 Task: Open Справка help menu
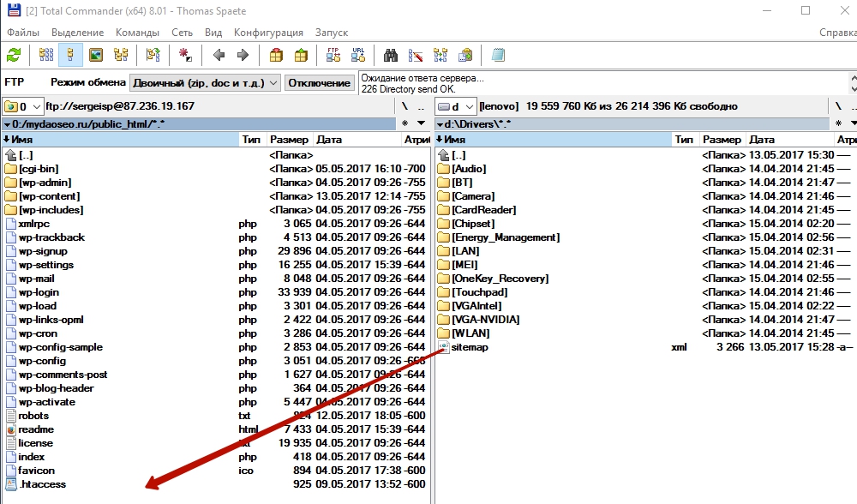[838, 33]
